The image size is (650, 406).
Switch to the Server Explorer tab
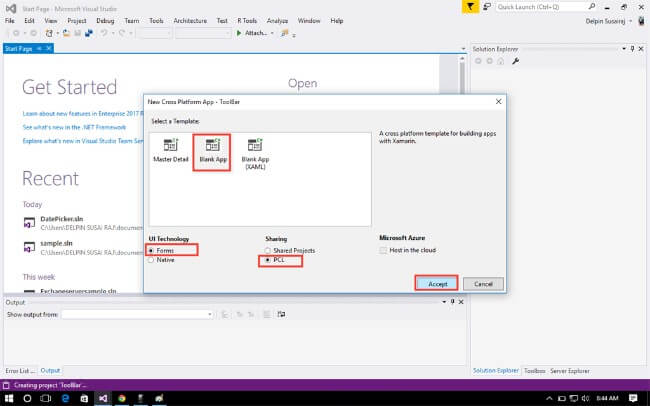tap(570, 371)
